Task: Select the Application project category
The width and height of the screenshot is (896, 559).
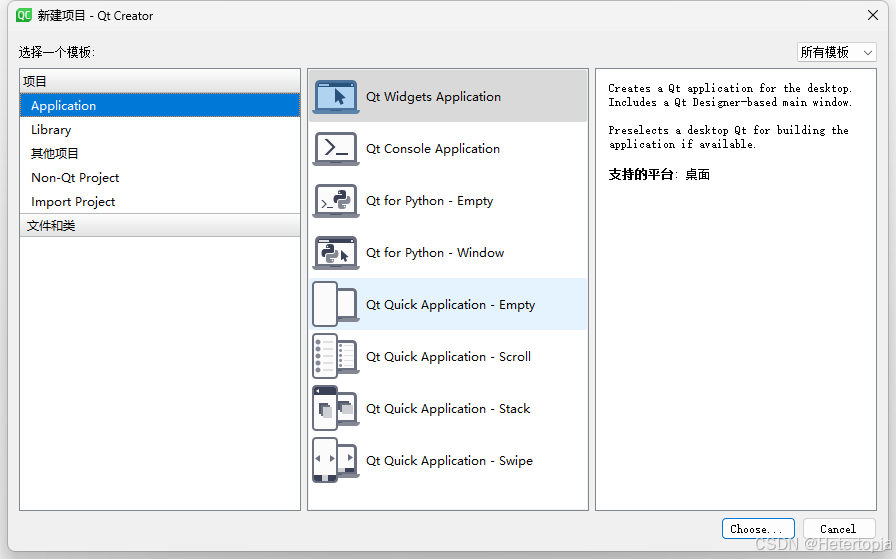Action: (x=160, y=106)
